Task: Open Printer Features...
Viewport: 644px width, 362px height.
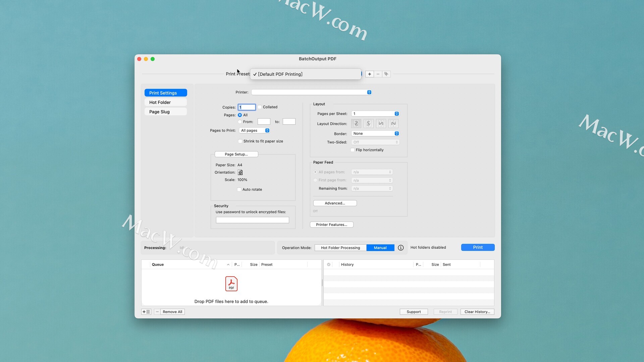Action: tap(332, 225)
